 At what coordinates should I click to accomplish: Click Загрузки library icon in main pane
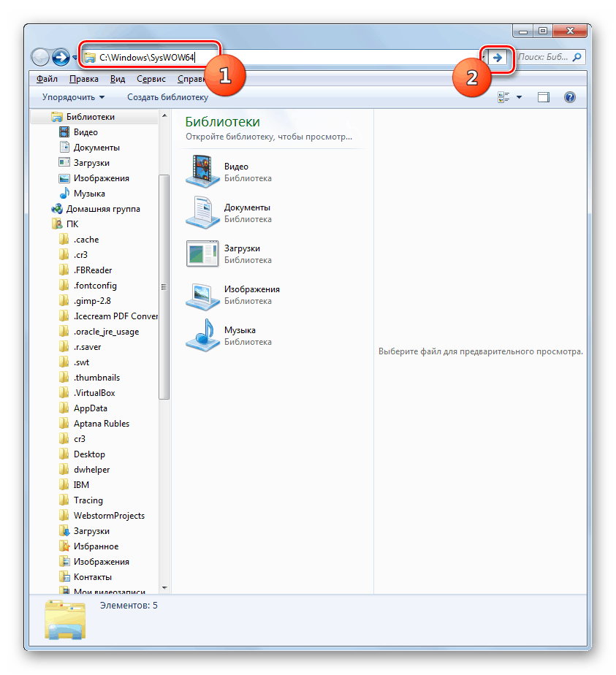202,253
